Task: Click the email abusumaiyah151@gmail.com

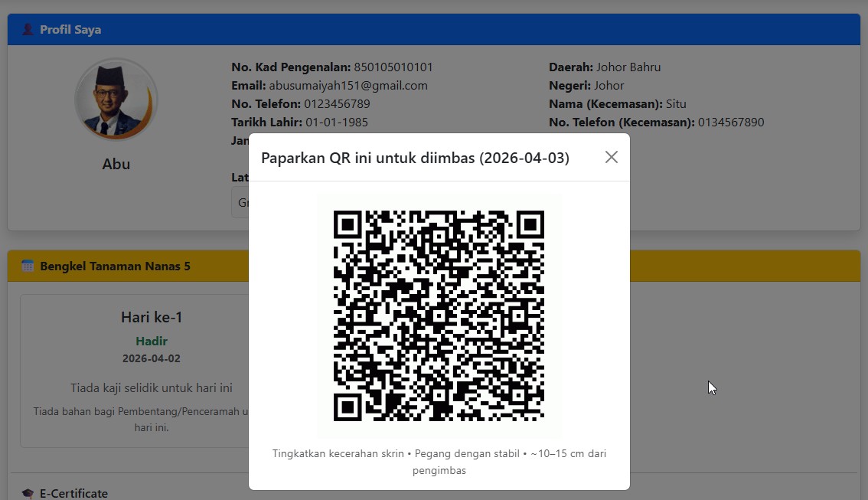Action: point(348,85)
